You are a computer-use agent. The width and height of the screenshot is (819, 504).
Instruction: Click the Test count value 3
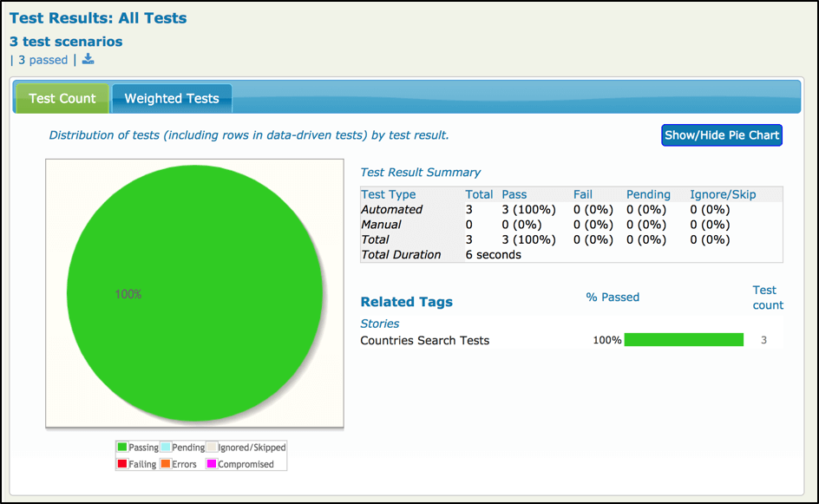point(763,340)
